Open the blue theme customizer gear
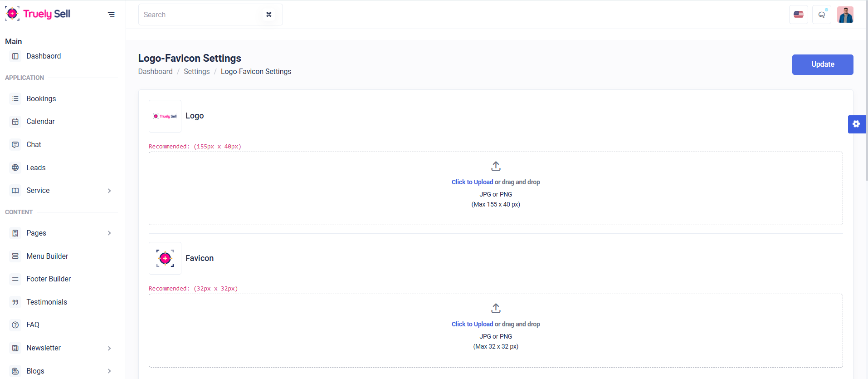 point(856,124)
